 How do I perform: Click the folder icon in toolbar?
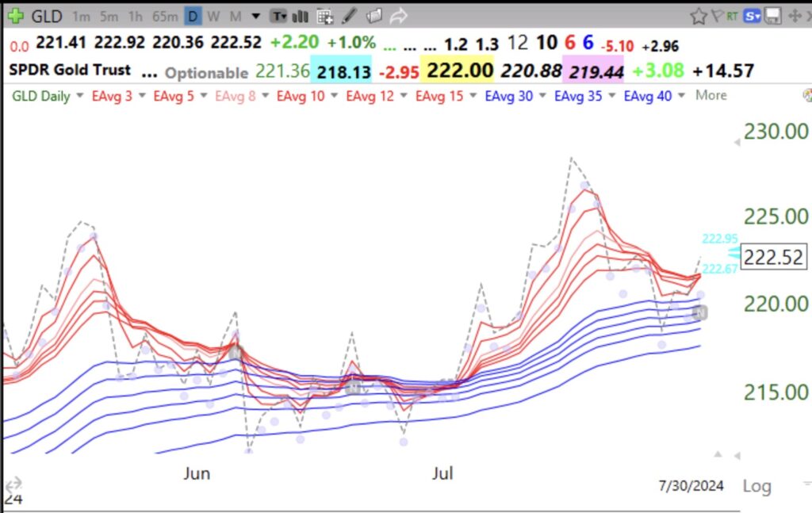point(373,16)
